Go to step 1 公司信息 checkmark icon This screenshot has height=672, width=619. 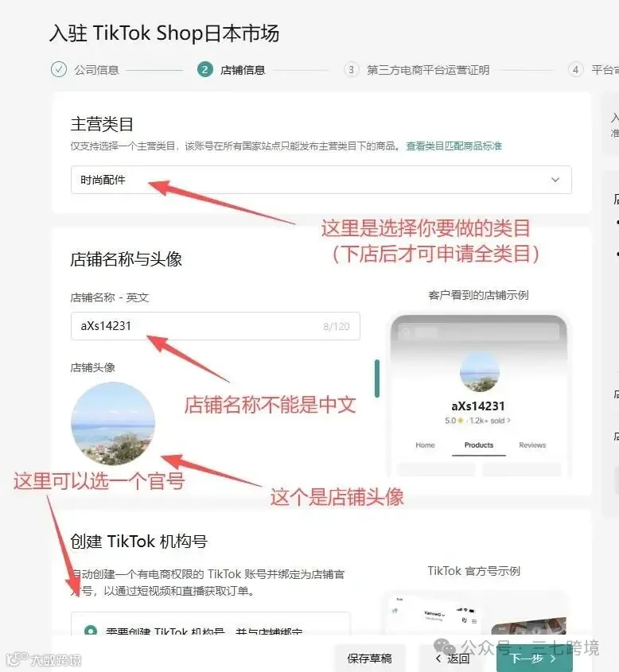point(59,69)
